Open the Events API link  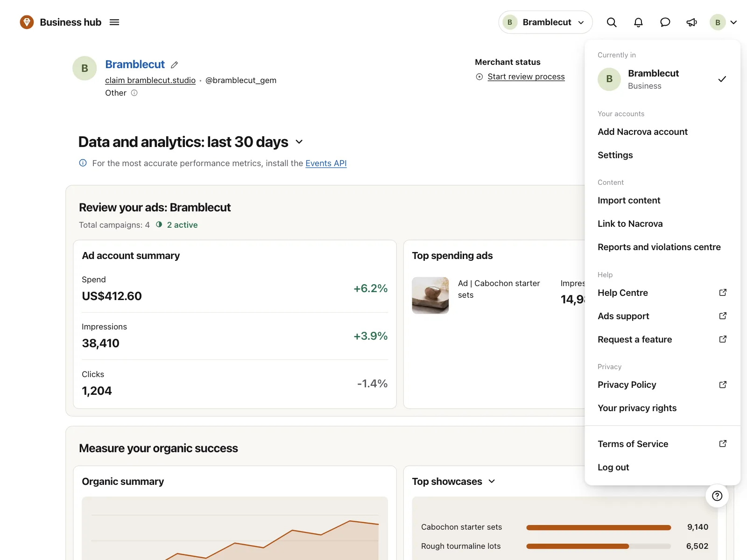(x=326, y=163)
